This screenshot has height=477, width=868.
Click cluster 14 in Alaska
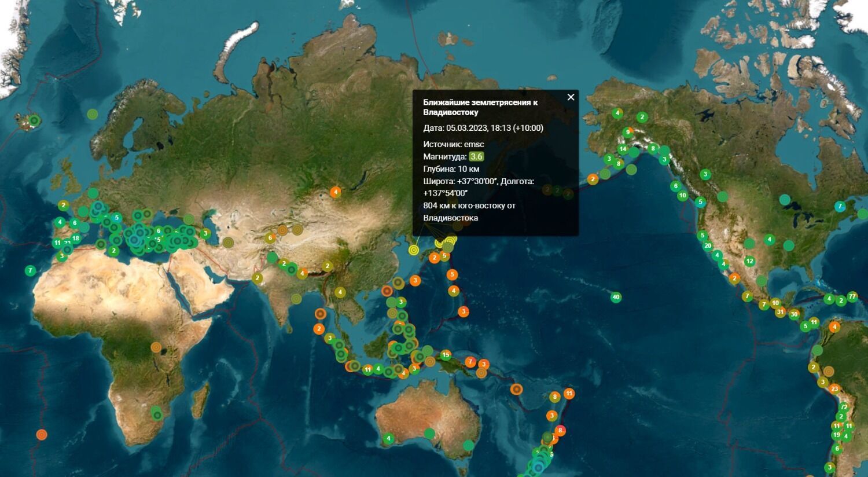pos(623,149)
